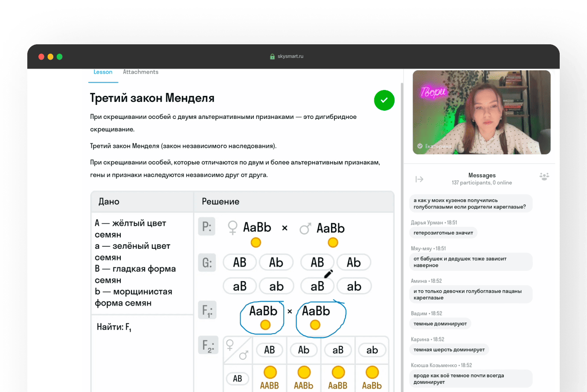Click the "Решение" column header
The width and height of the screenshot is (587, 392).
pyautogui.click(x=221, y=202)
